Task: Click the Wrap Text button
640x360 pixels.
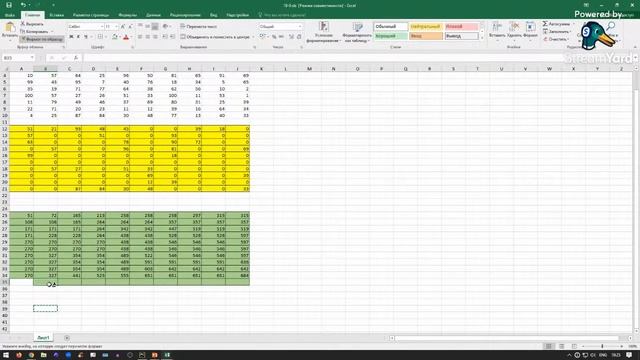Action: (x=199, y=26)
